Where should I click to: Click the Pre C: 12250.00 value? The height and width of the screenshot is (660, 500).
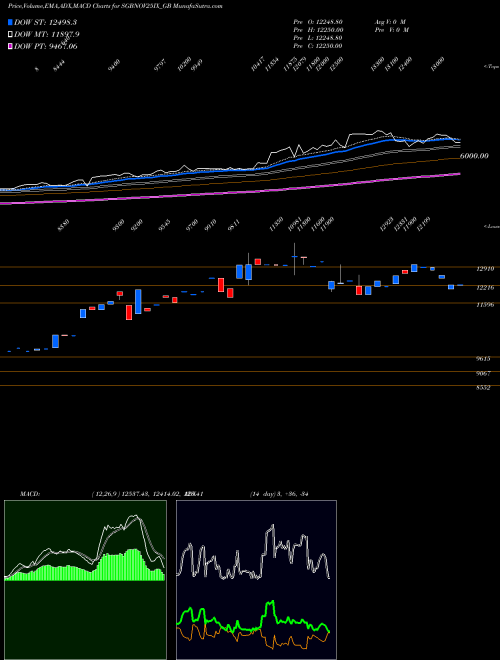click(x=318, y=45)
